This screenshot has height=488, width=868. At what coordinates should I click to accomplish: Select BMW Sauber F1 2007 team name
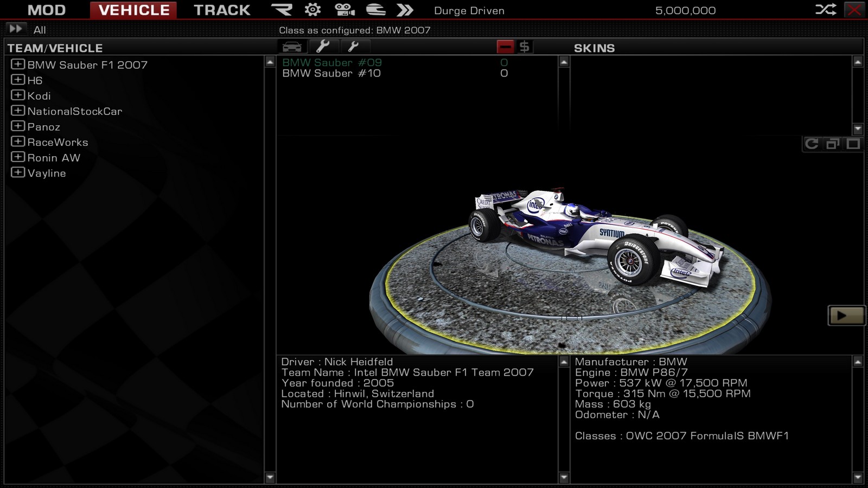pos(87,65)
